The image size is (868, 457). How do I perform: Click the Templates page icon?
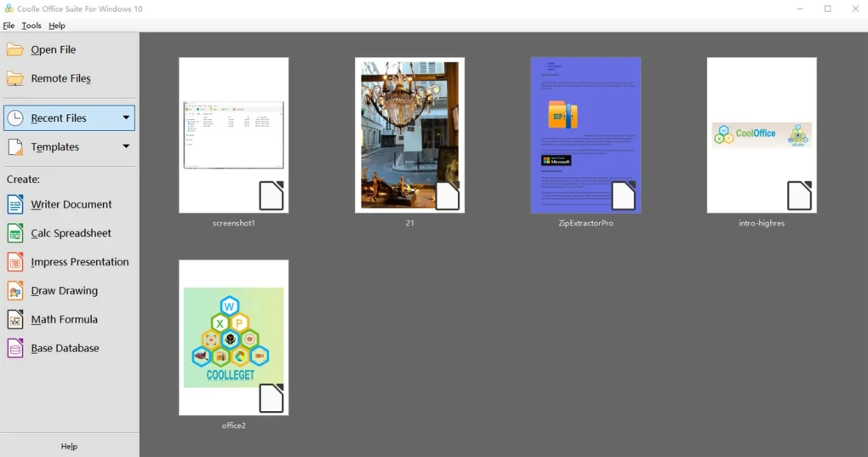point(15,146)
